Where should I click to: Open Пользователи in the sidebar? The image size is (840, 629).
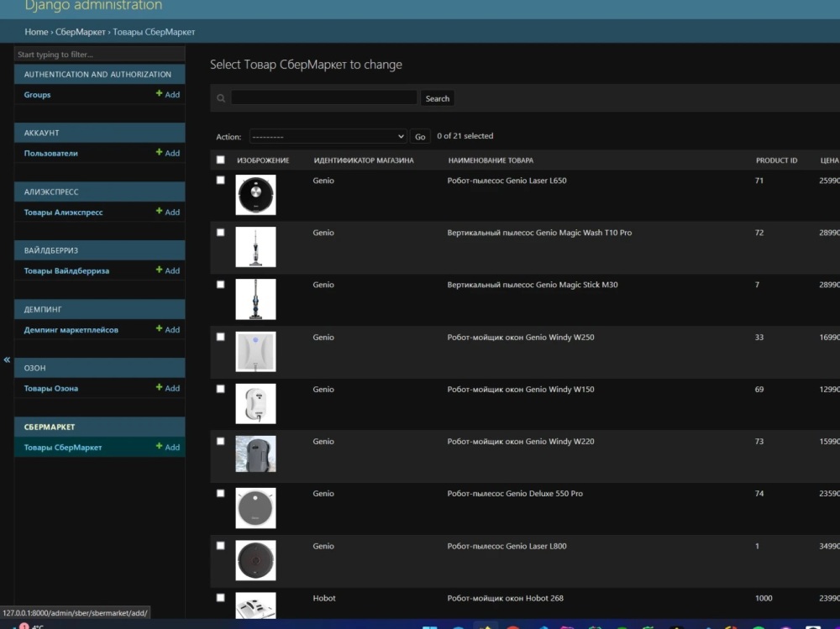point(51,153)
